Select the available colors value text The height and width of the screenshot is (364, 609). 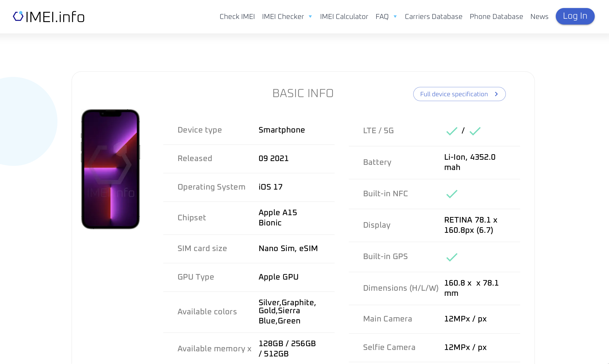pos(287,311)
